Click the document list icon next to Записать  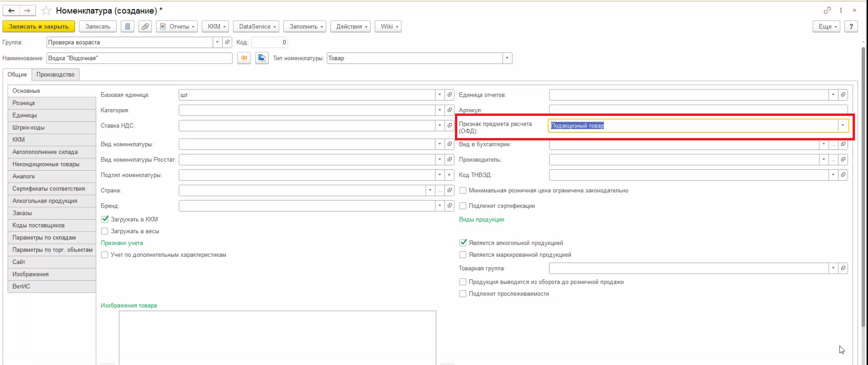tap(127, 26)
